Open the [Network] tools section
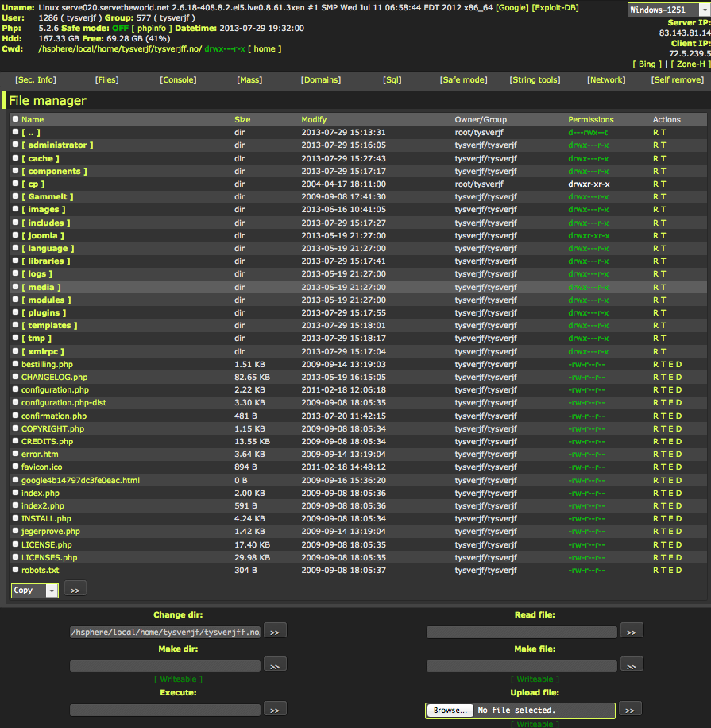 (605, 79)
